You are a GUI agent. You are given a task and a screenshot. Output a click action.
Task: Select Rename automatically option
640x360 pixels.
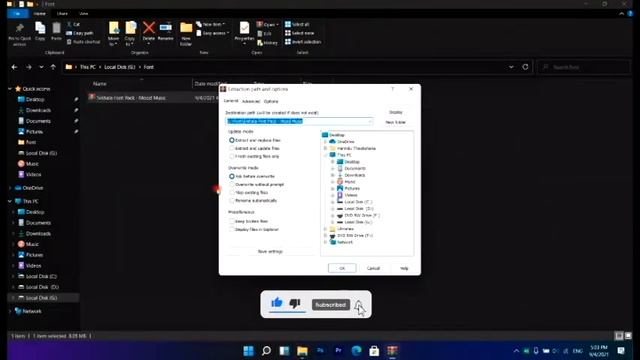click(x=253, y=200)
